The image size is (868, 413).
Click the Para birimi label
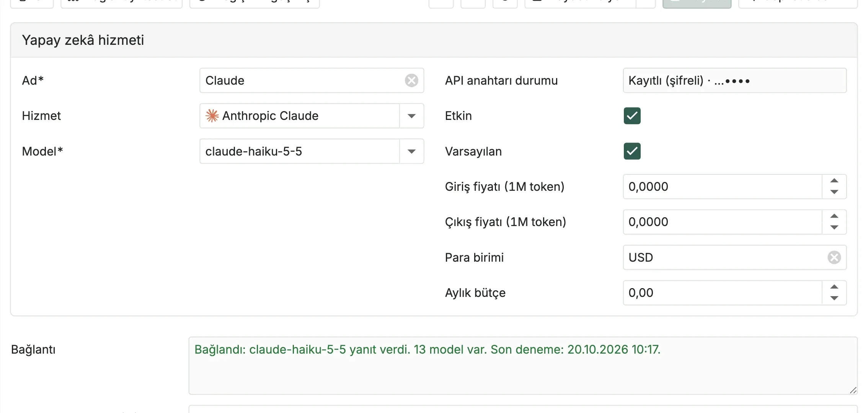coord(474,257)
